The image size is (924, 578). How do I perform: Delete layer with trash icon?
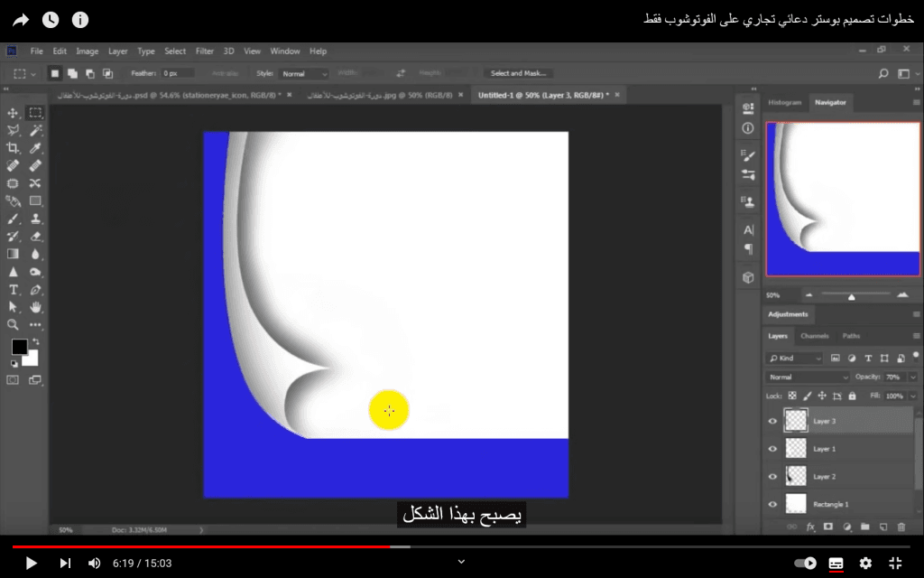point(901,527)
